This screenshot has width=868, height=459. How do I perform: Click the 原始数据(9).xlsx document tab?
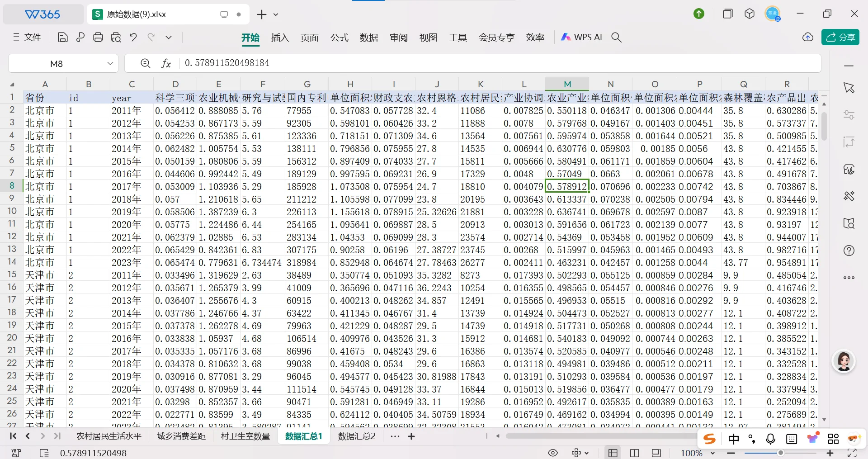point(168,14)
